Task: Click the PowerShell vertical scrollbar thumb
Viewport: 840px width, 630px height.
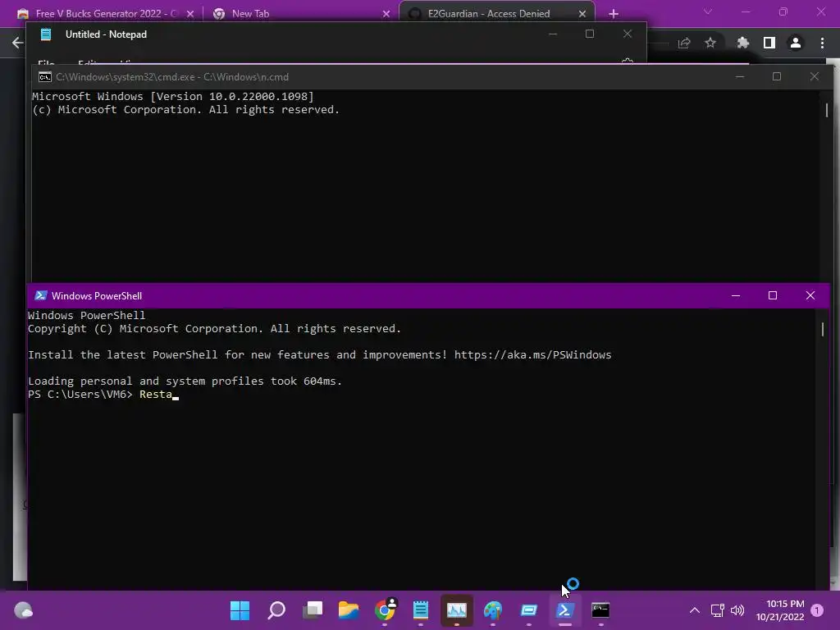Action: [822, 329]
